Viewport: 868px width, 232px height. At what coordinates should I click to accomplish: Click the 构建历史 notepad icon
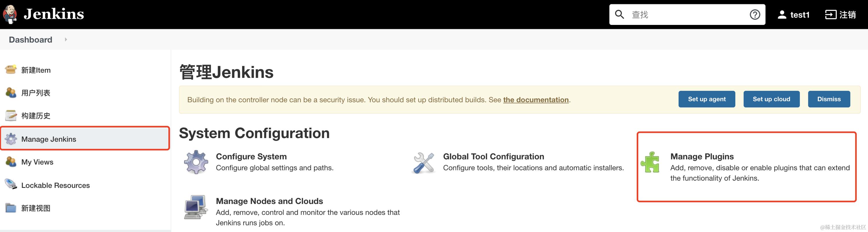[11, 116]
